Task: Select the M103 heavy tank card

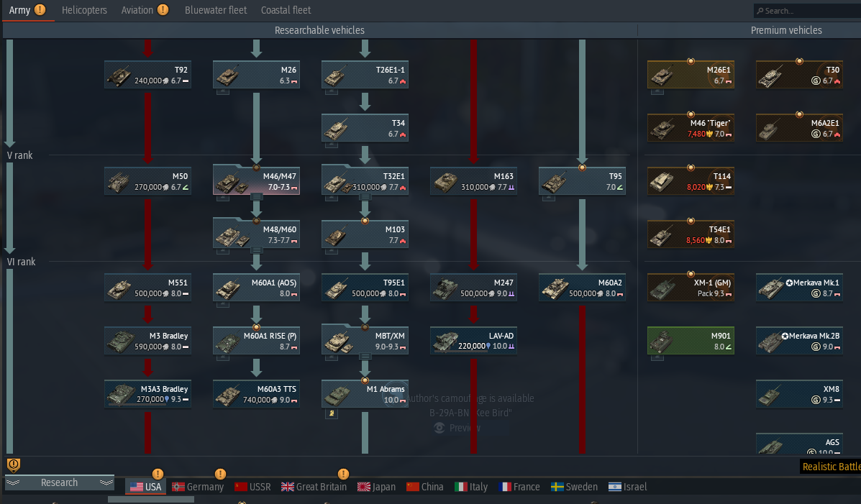Action: coord(365,234)
